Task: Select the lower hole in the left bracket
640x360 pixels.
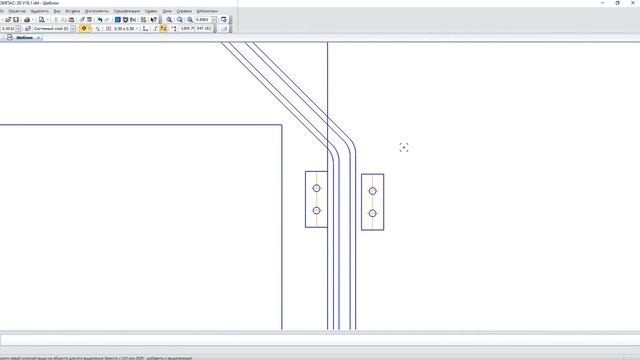Action: [x=316, y=211]
